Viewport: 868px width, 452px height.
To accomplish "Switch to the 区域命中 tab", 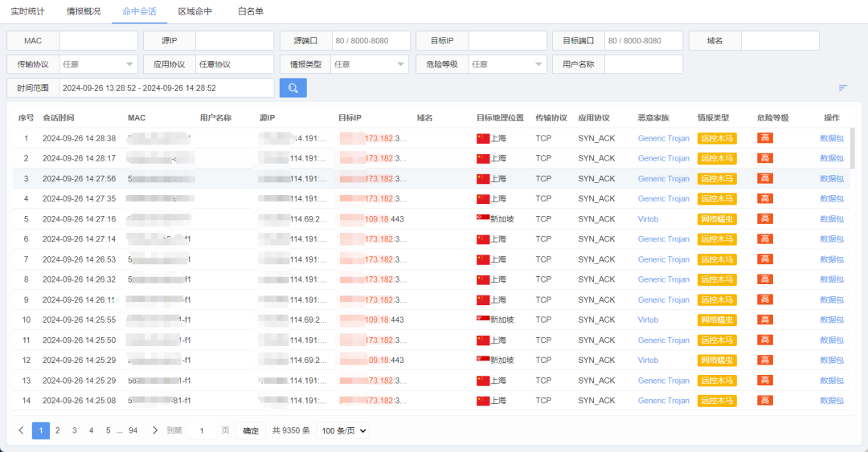I will (x=195, y=12).
